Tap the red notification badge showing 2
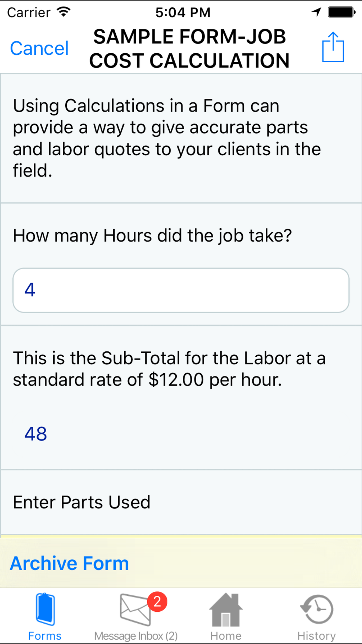 (157, 601)
